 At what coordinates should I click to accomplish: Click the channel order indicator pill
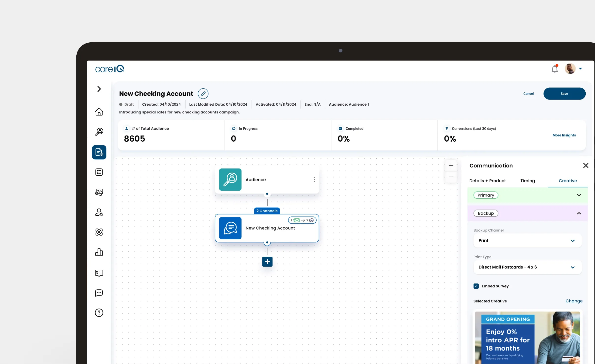pos(302,220)
